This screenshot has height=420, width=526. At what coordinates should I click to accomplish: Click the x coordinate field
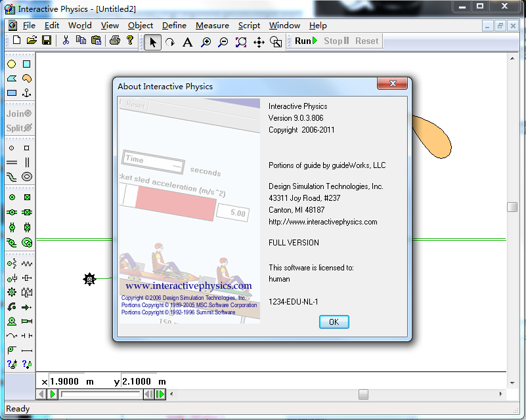pyautogui.click(x=66, y=381)
